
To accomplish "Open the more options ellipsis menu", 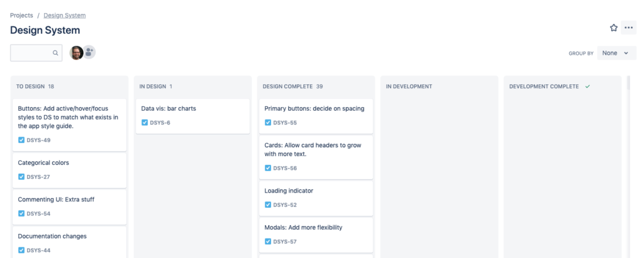I will click(x=628, y=28).
